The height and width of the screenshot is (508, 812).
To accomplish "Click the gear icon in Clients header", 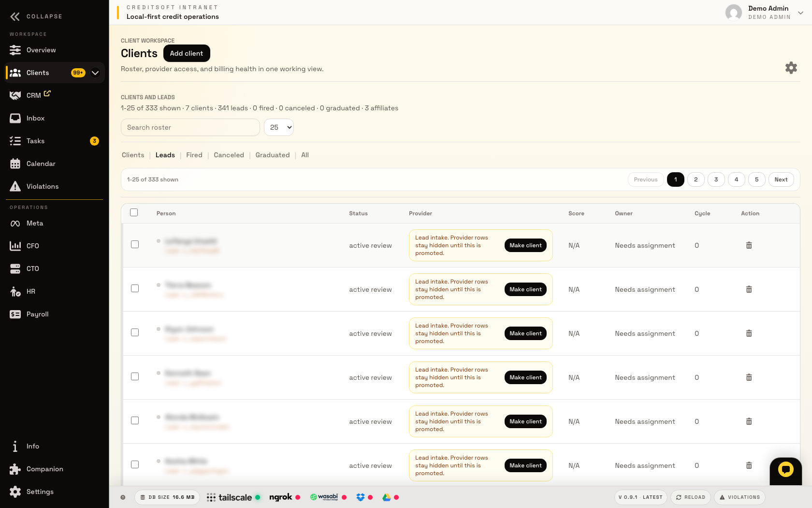I will tap(791, 68).
